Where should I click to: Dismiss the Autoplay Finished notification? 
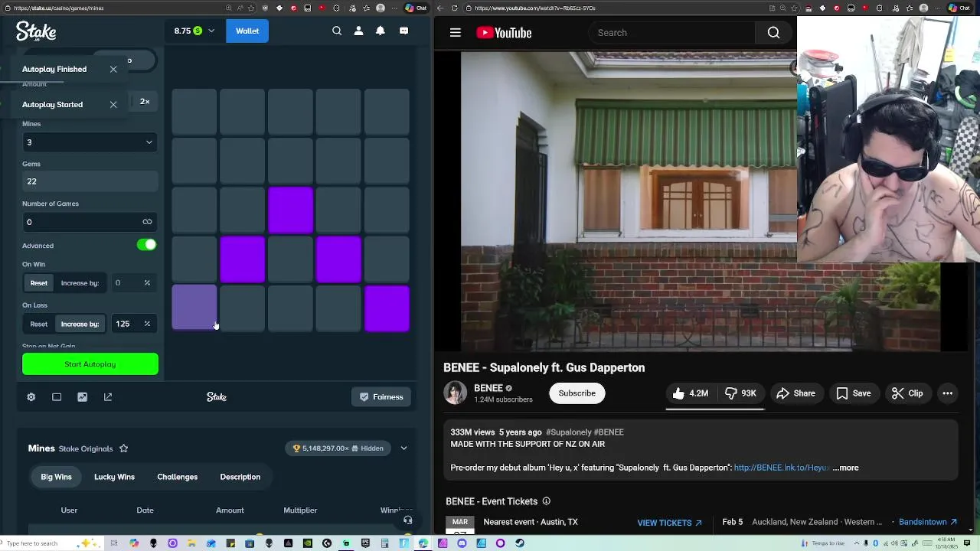click(113, 69)
